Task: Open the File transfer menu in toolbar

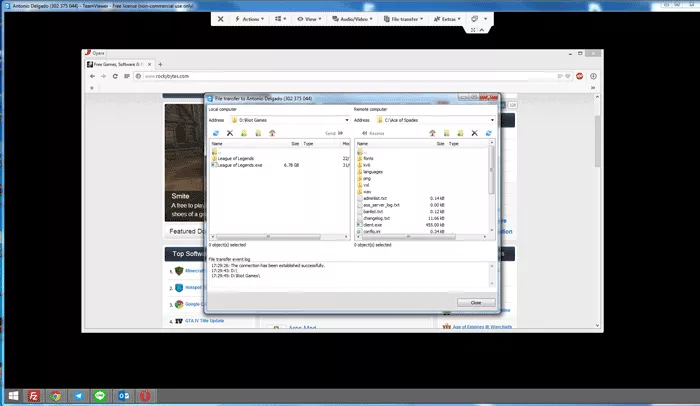Action: (404, 19)
